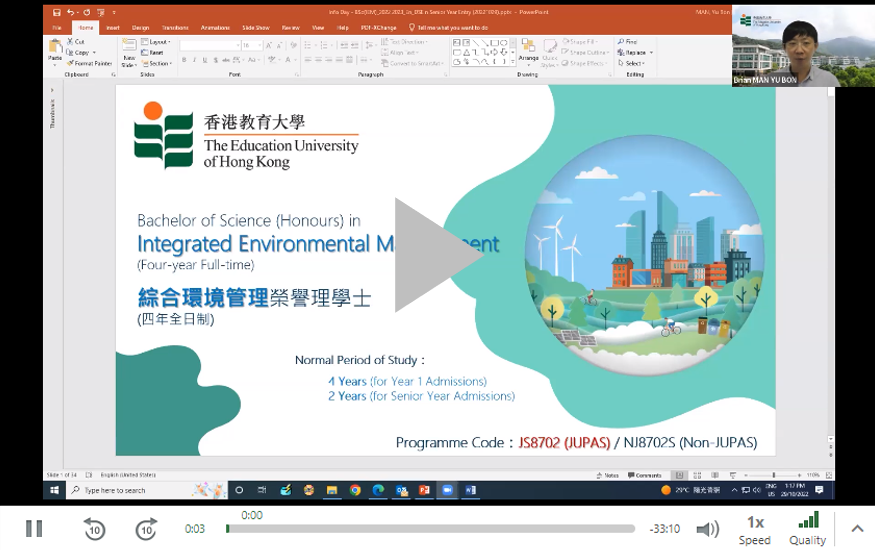Viewport: 875px width, 551px height.
Task: Open File Explorer from taskbar
Action: click(x=332, y=490)
